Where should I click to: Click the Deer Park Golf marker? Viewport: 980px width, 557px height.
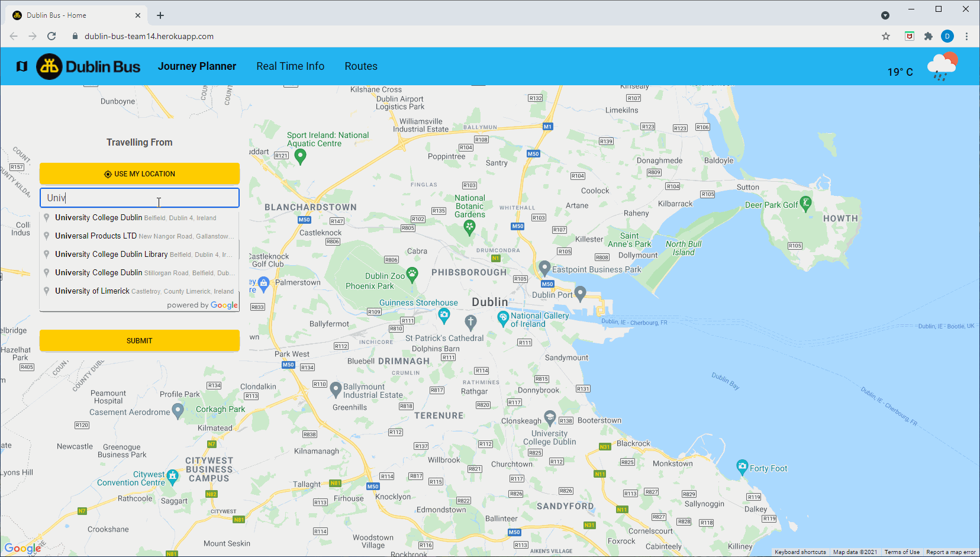[805, 204]
